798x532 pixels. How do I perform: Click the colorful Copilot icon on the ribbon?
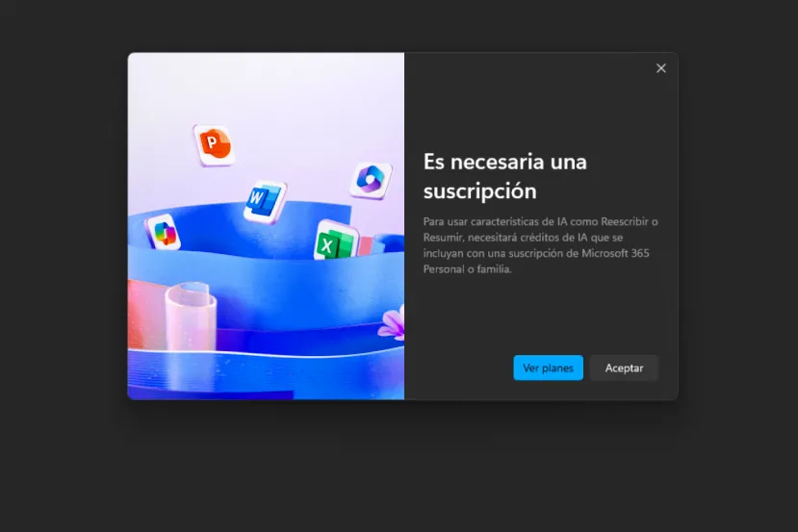click(x=164, y=233)
